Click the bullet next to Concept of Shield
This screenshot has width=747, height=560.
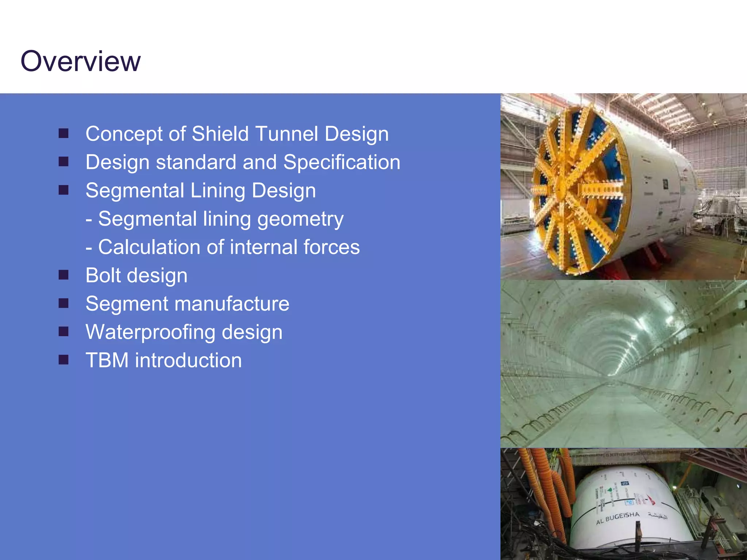(63, 133)
